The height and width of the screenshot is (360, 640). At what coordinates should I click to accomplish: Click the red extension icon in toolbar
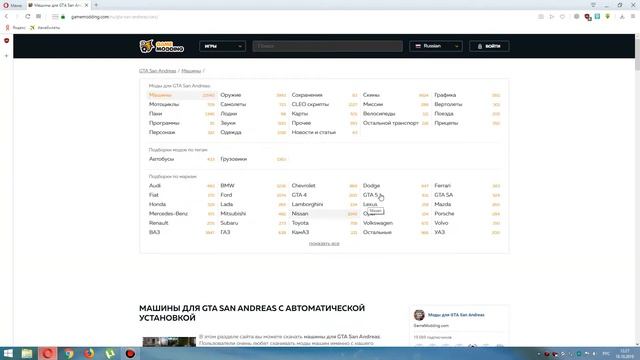point(587,17)
